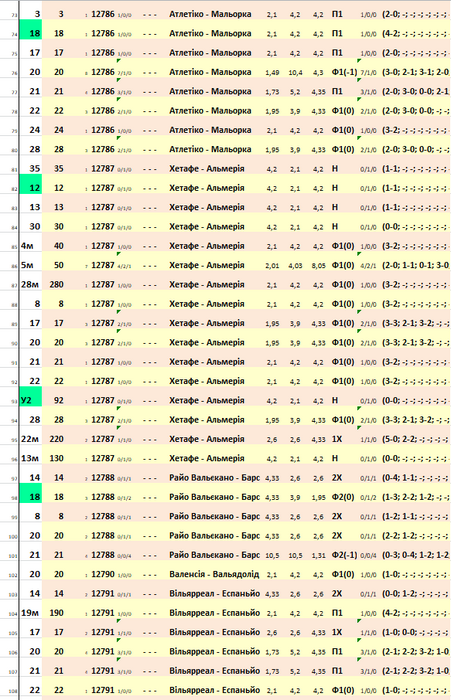Select scores cell starting (2-2; 1-2
The height and width of the screenshot is (700, 451).
pos(415,536)
